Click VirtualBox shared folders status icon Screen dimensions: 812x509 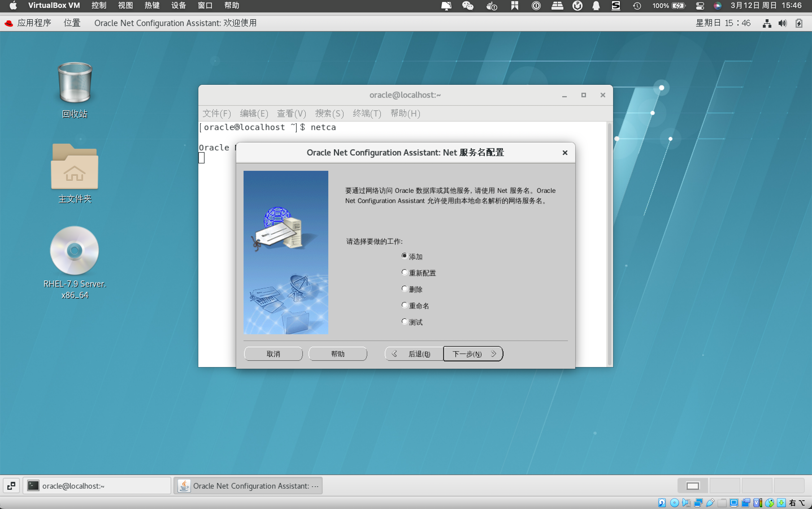coord(722,503)
